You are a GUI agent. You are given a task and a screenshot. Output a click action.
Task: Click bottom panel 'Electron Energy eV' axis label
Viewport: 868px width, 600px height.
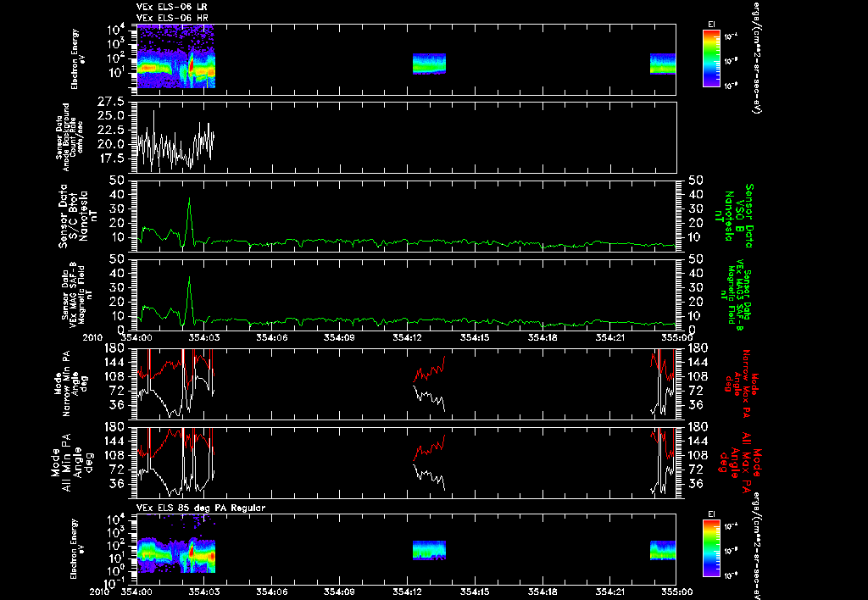coord(75,548)
